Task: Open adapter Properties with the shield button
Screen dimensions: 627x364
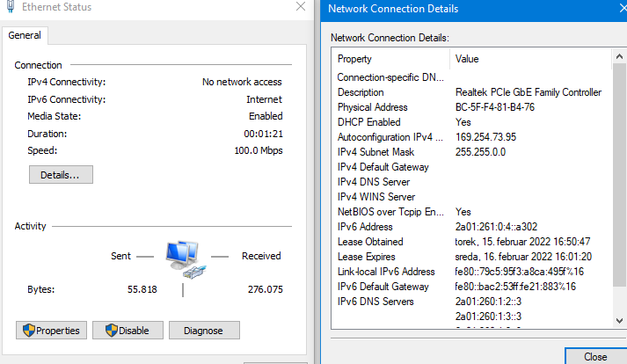Action: [50, 331]
